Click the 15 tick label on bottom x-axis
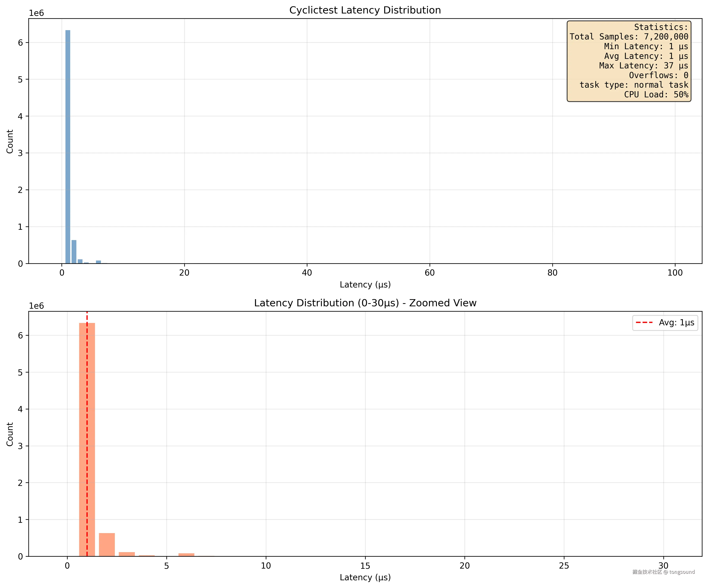 click(x=365, y=566)
